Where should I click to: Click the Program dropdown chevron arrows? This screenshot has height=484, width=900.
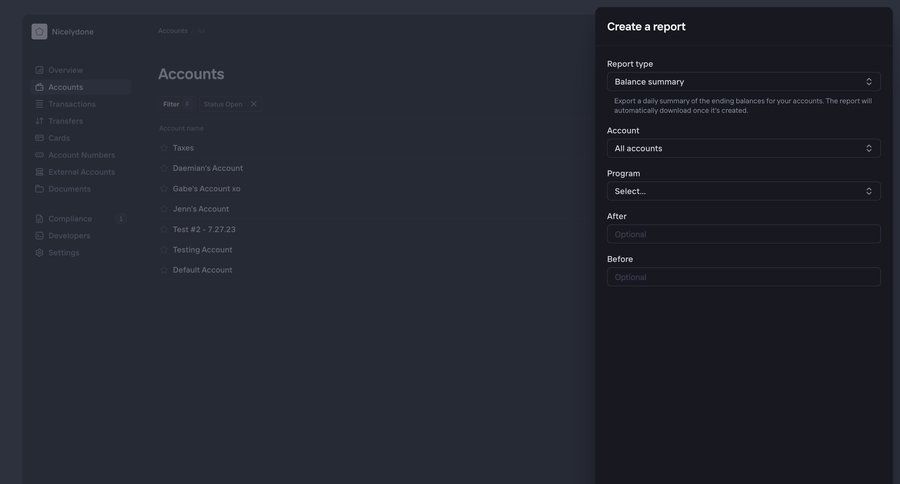pos(868,191)
